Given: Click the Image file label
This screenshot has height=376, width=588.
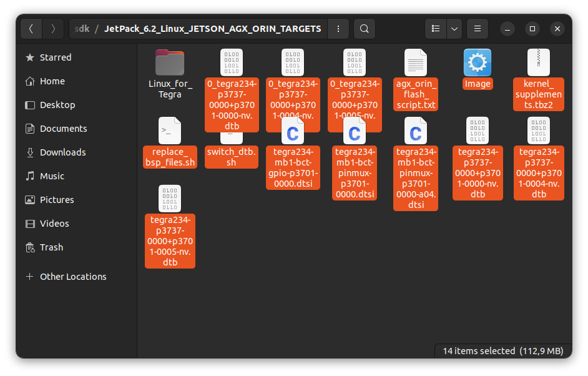Looking at the screenshot, I should pyautogui.click(x=478, y=84).
